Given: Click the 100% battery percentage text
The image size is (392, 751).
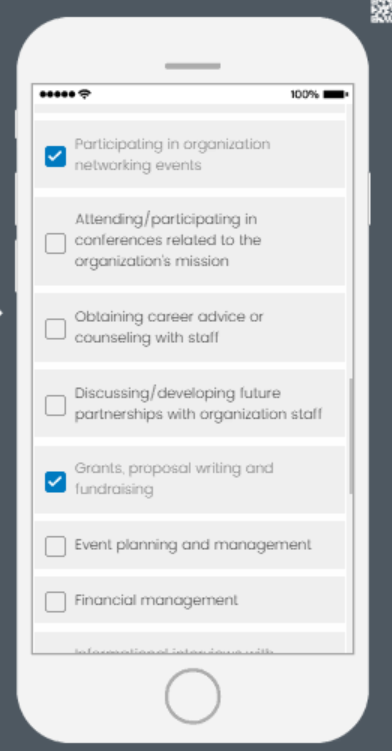Looking at the screenshot, I should pos(305,94).
